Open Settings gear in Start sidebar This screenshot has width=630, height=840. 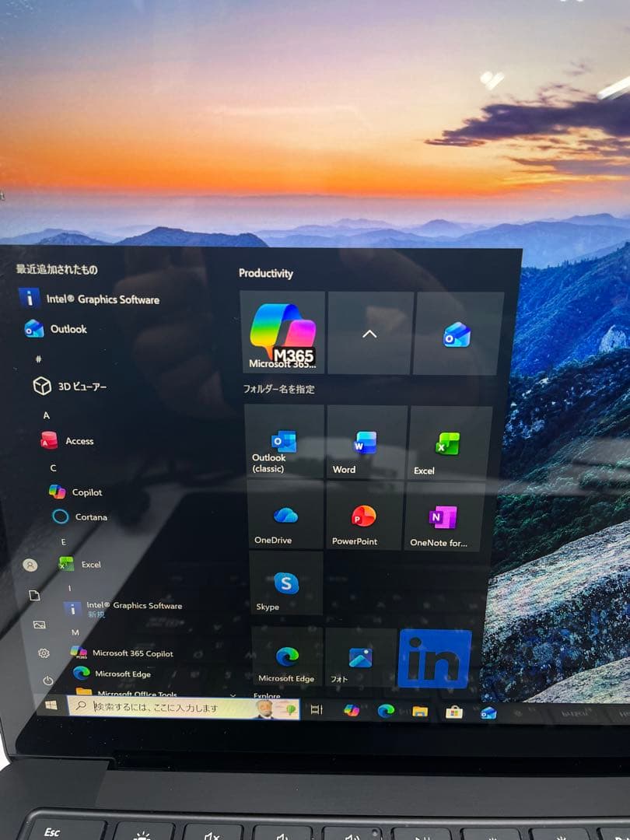point(44,653)
